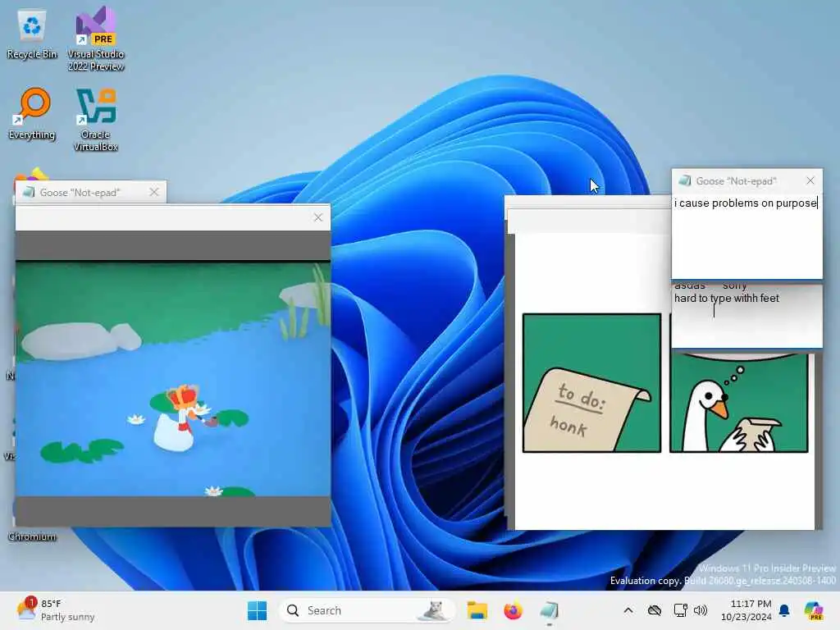Screen dimensions: 840x630
Task: Click the taskbar Search box
Action: [367, 610]
